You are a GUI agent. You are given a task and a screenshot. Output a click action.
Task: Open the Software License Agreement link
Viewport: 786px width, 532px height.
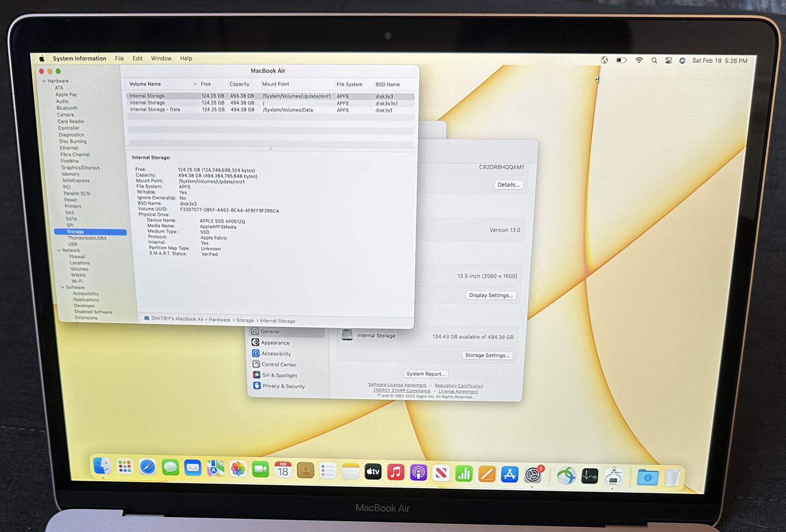[397, 385]
